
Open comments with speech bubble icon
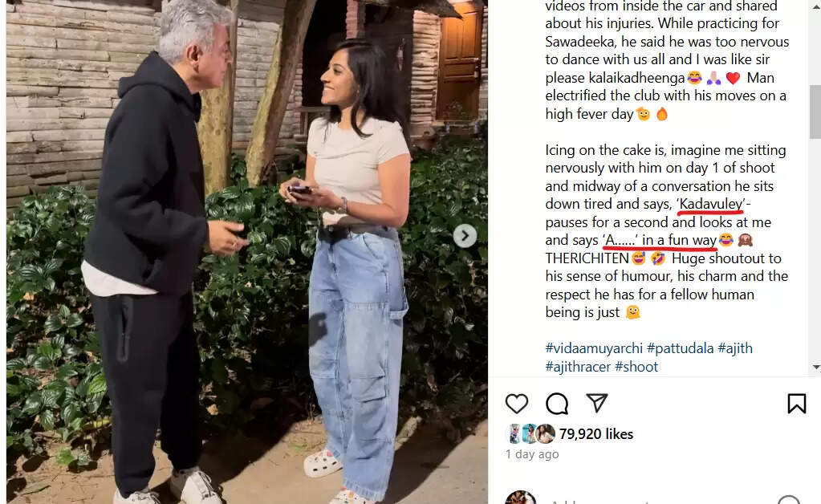click(x=557, y=404)
